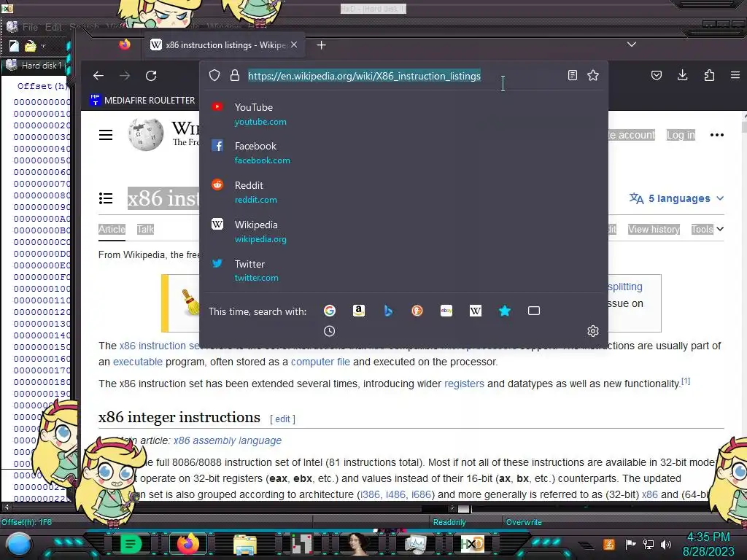Open citation reference [1]

pos(686,381)
